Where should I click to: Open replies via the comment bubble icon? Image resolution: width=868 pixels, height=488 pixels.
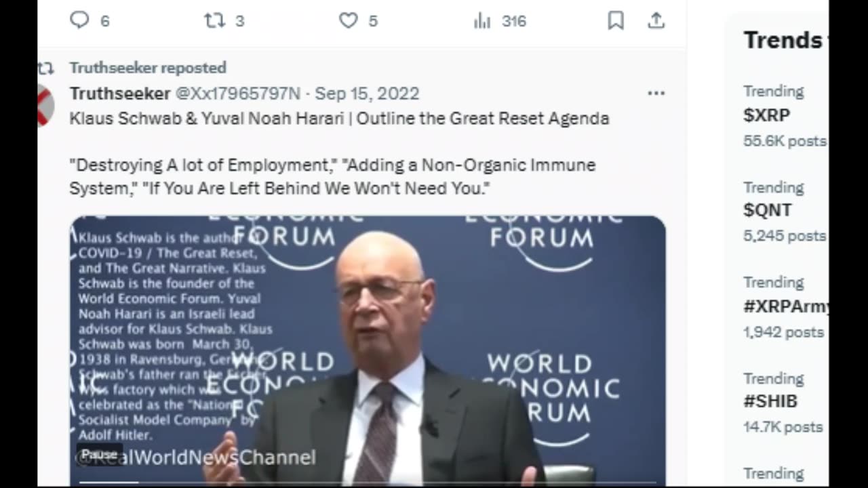79,20
